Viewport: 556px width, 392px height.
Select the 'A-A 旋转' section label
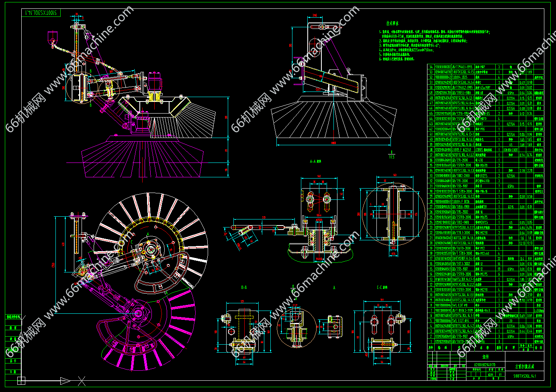(316, 161)
